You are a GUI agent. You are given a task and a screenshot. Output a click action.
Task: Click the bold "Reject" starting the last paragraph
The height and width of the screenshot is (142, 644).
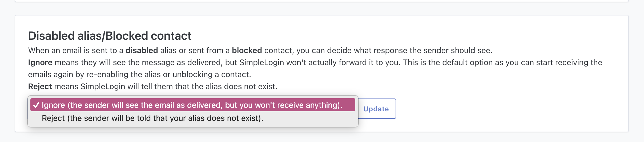click(40, 86)
